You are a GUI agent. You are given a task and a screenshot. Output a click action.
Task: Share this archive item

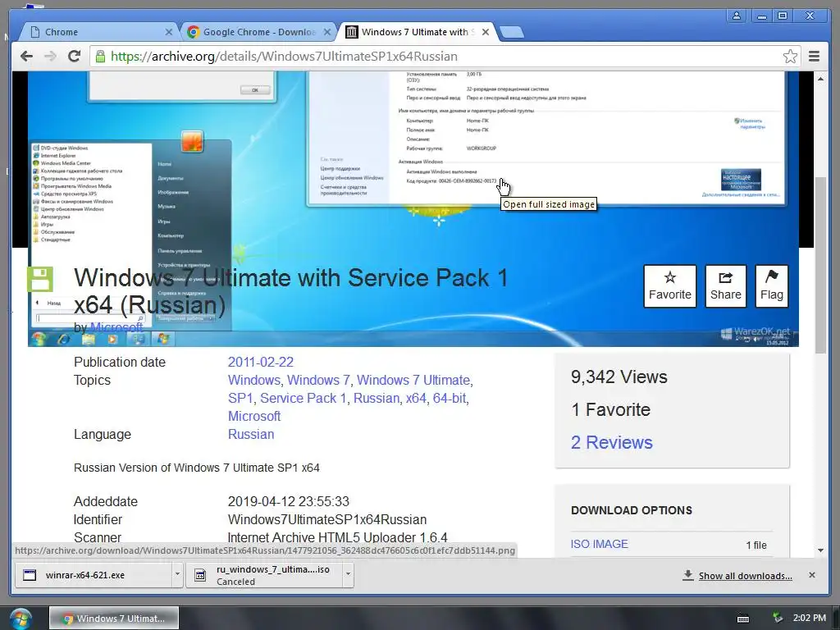pyautogui.click(x=725, y=286)
